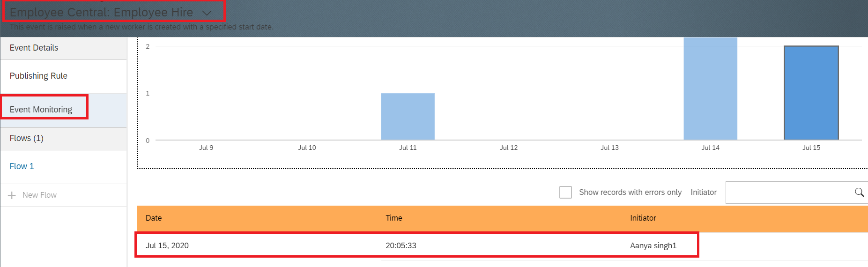
Task: Click the Jul 13 axis label
Action: [x=609, y=148]
